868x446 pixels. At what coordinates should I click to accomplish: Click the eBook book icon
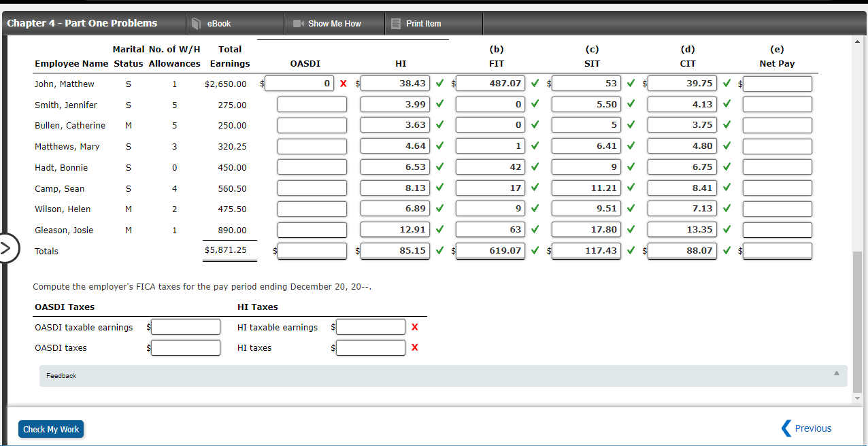[x=196, y=24]
